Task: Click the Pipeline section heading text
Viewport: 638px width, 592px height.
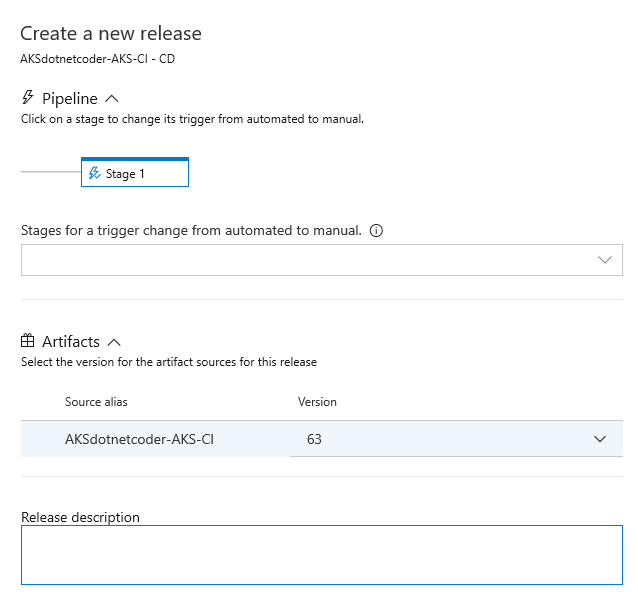Action: click(70, 98)
